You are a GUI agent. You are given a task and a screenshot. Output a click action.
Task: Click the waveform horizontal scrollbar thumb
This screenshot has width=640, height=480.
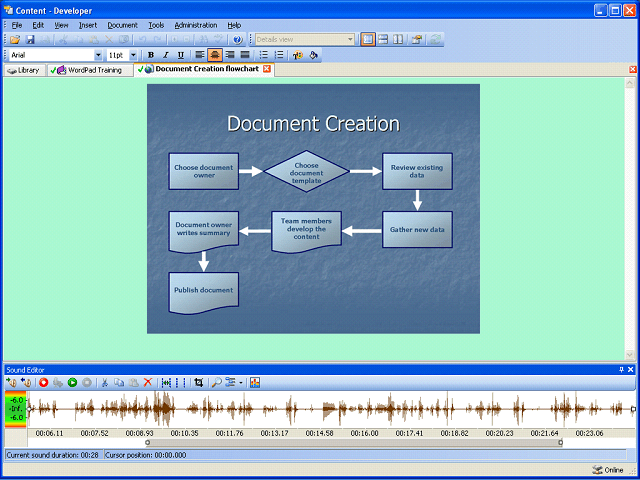pos(354,442)
